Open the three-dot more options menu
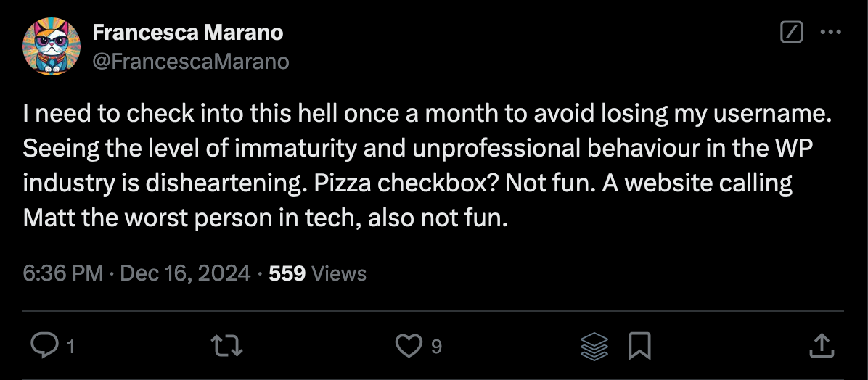 point(830,33)
